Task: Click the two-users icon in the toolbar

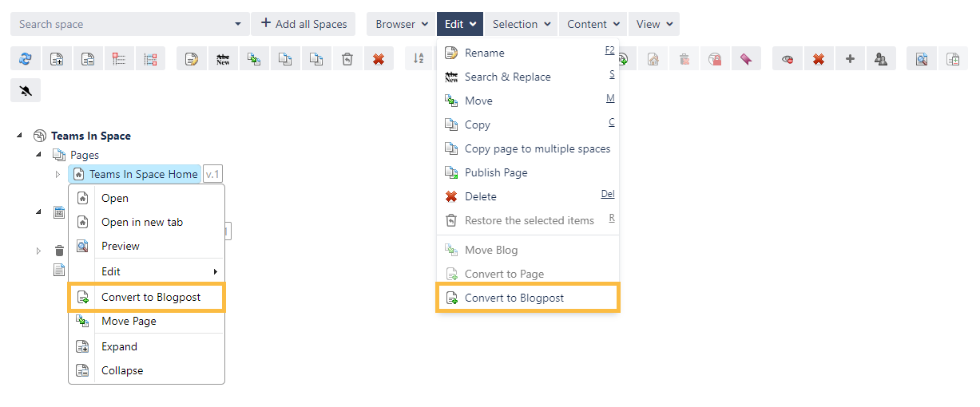Action: pyautogui.click(x=881, y=58)
